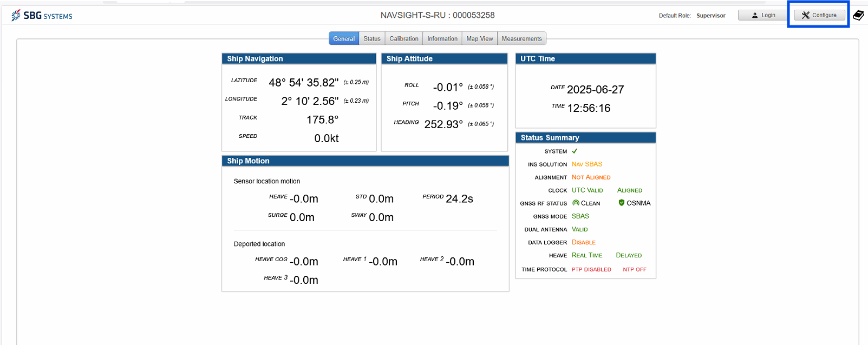Open the documentation book icon
The height and width of the screenshot is (345, 868).
click(858, 15)
